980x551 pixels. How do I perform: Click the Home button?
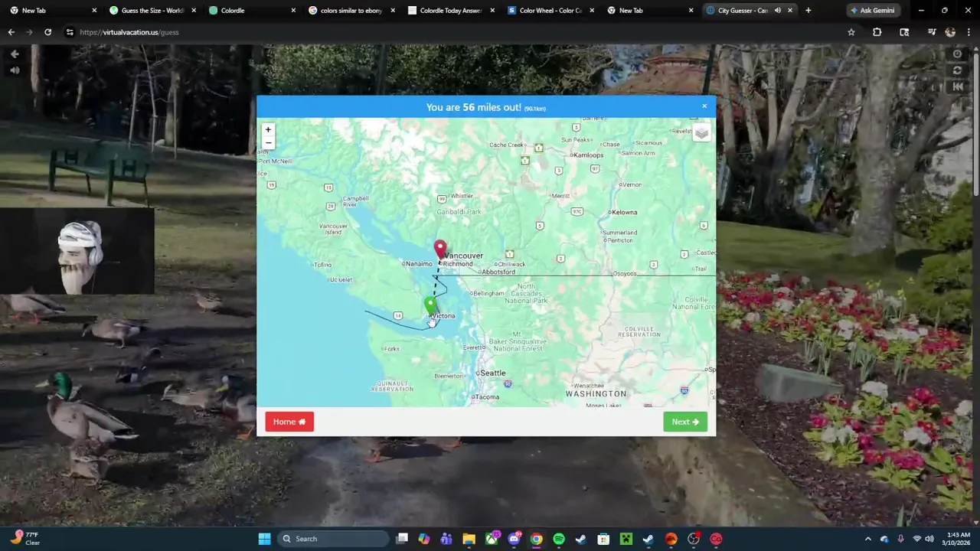click(289, 422)
